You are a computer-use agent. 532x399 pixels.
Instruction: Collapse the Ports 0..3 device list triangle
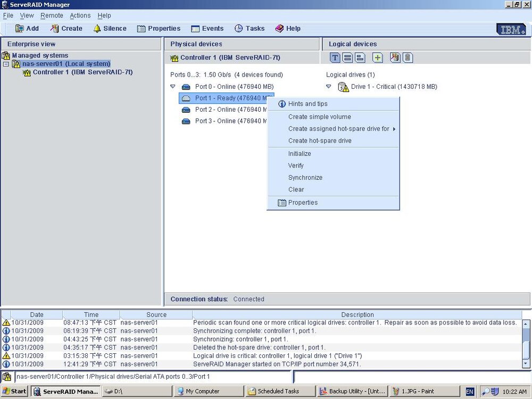click(173, 87)
